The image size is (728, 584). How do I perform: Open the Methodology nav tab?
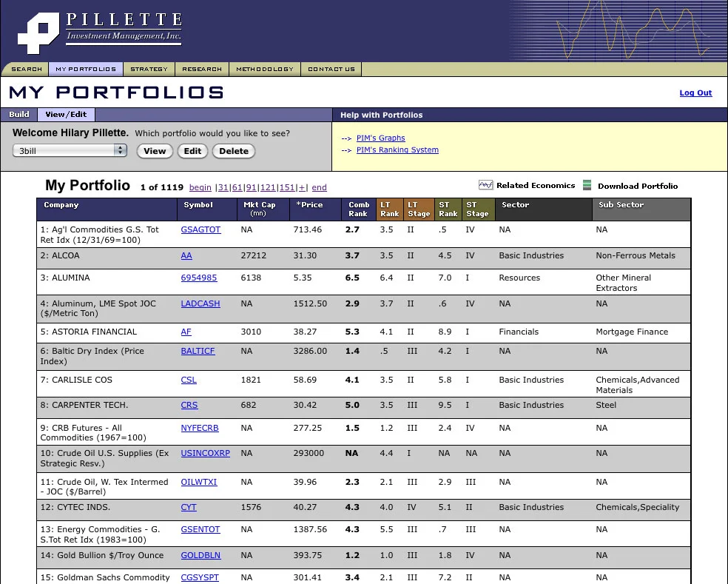click(265, 70)
